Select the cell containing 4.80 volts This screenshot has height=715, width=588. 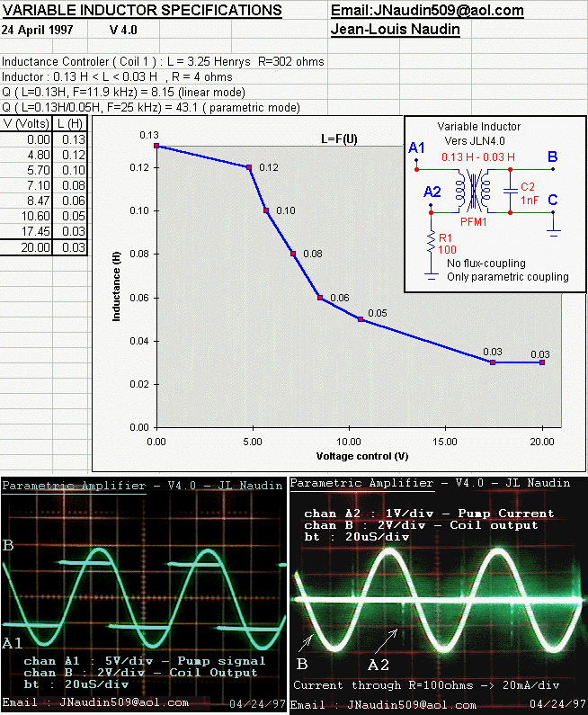[26, 155]
